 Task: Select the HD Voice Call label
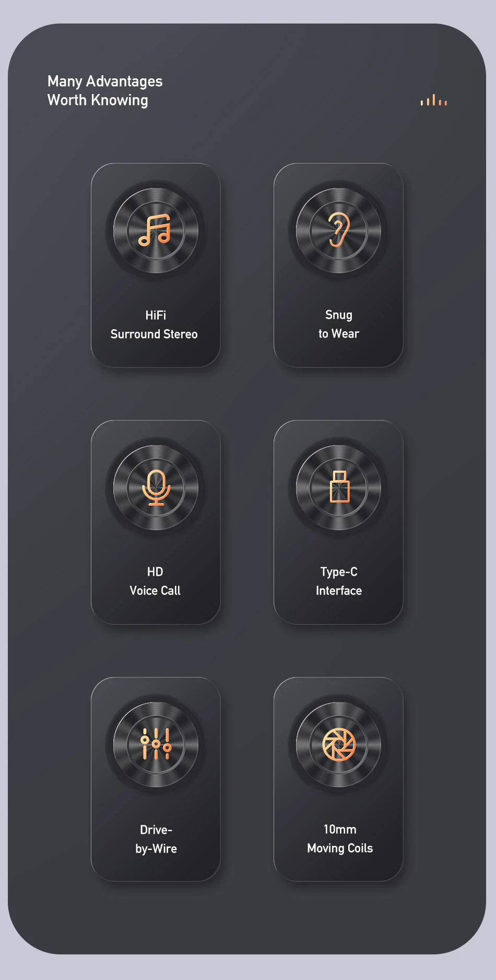[x=155, y=581]
